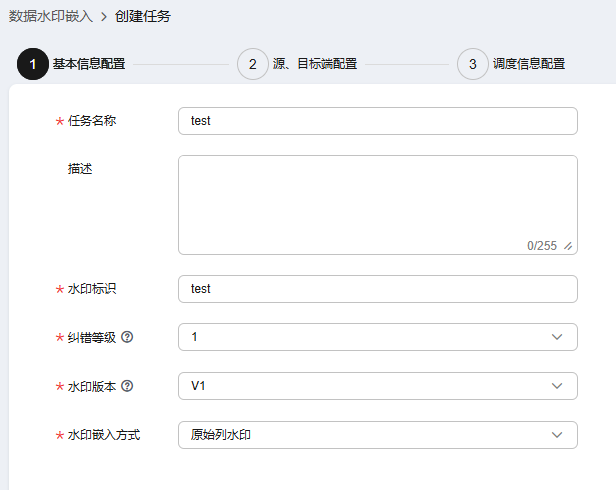Open the 水印版本 dropdown showing V1
Viewport: 616px width, 490px height.
tap(378, 386)
